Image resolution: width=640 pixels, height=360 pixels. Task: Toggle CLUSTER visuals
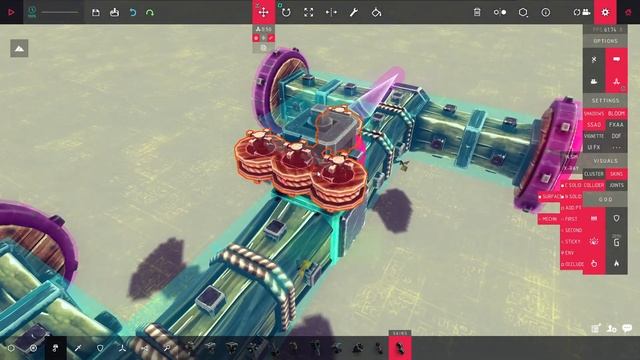point(593,174)
